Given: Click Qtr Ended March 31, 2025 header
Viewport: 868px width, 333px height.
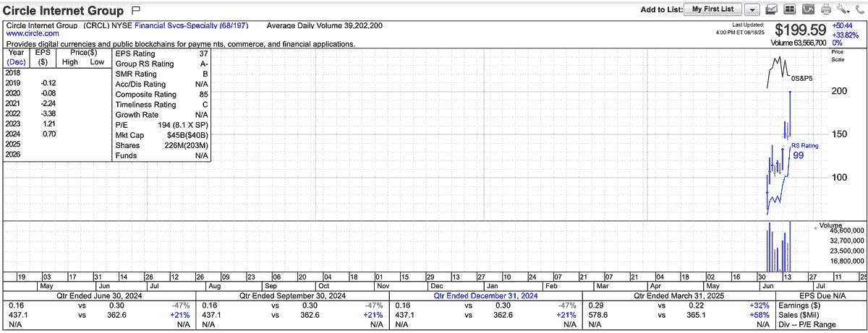Looking at the screenshot, I should click(680, 295).
